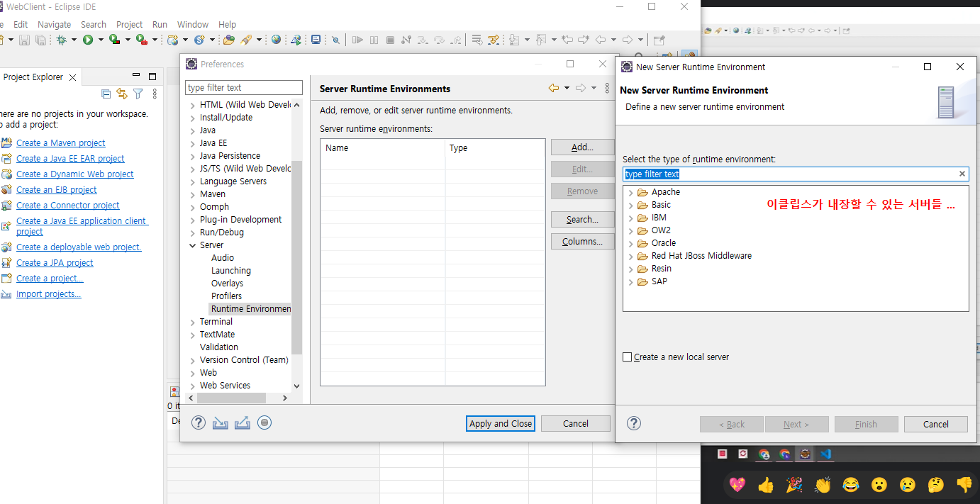Enable Create a new local server checkbox
980x504 pixels.
(627, 357)
